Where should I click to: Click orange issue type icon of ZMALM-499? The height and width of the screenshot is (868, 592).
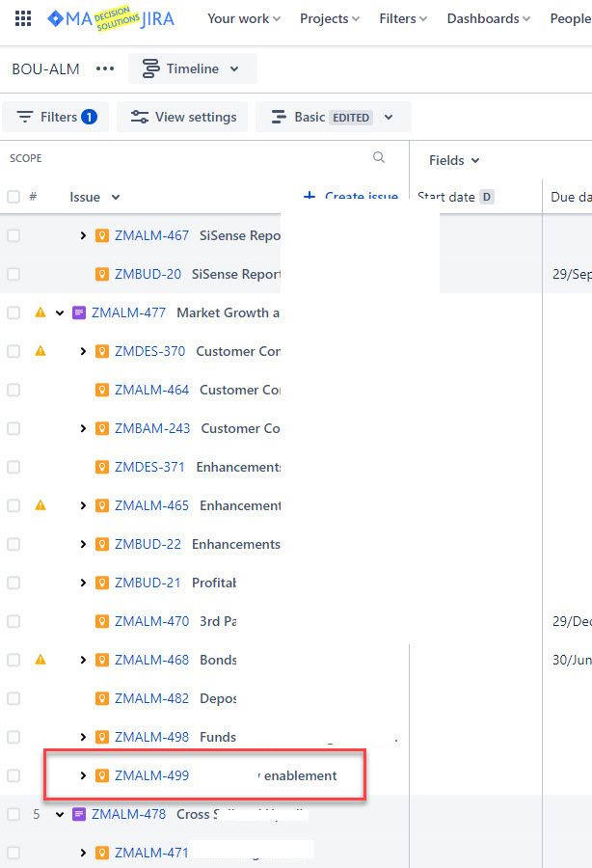(x=102, y=775)
